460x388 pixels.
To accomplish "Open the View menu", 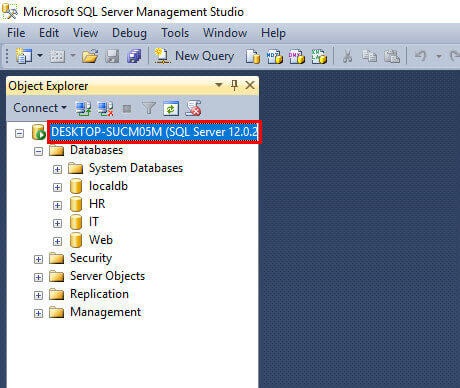I will (85, 33).
